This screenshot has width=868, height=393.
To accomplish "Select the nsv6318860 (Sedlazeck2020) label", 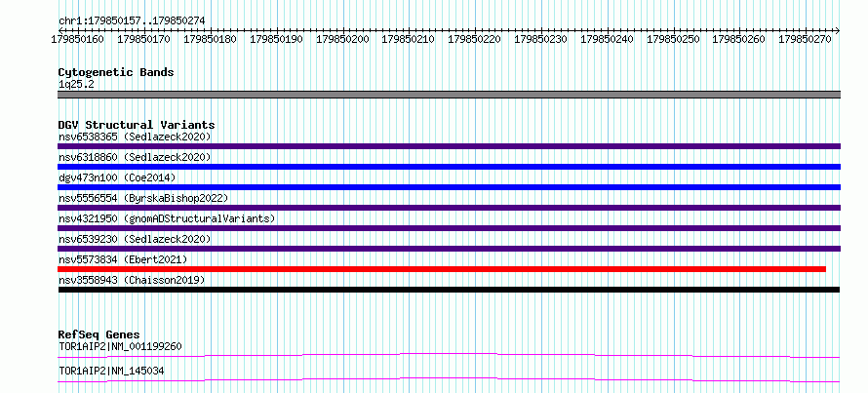I will pyautogui.click(x=135, y=157).
